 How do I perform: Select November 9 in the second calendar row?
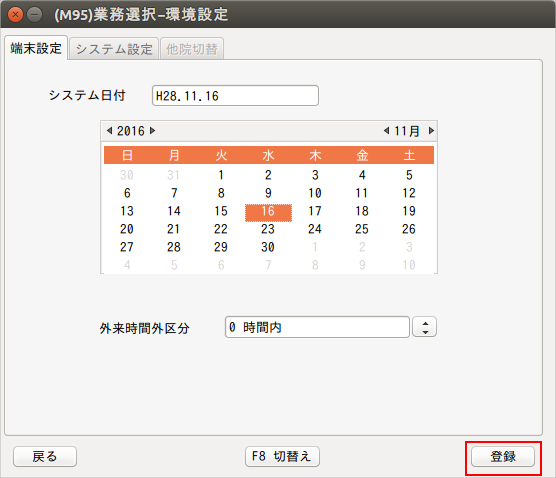(x=268, y=193)
